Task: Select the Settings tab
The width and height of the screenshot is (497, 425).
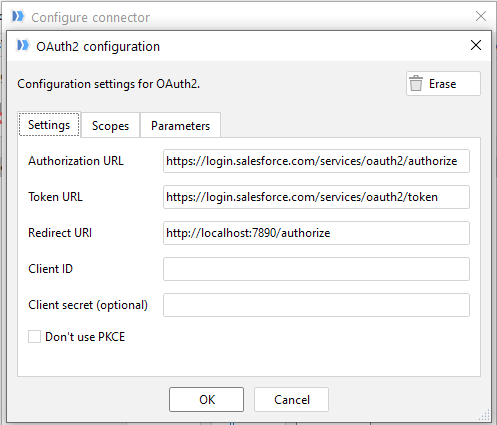Action: 49,125
